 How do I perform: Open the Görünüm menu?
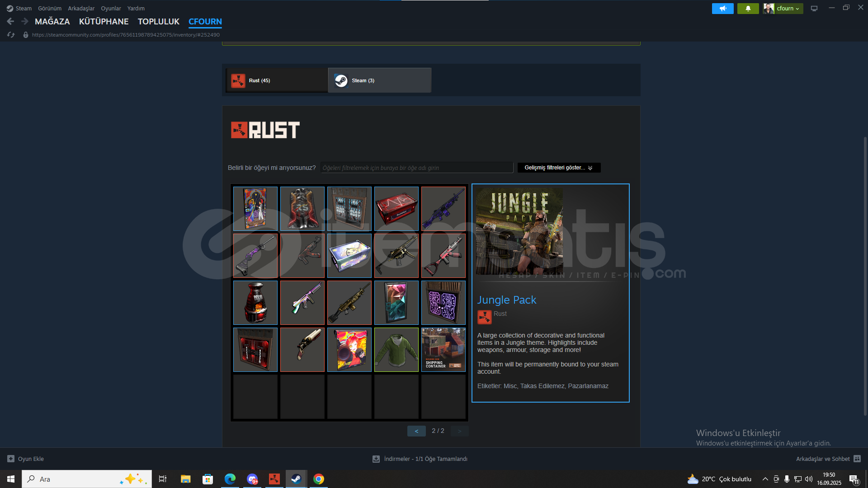point(50,8)
